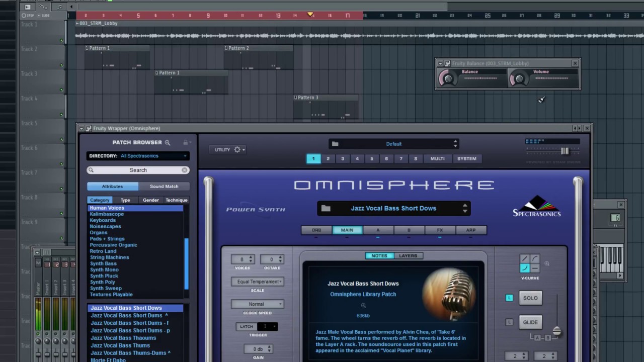Select part 2 button

click(x=328, y=159)
